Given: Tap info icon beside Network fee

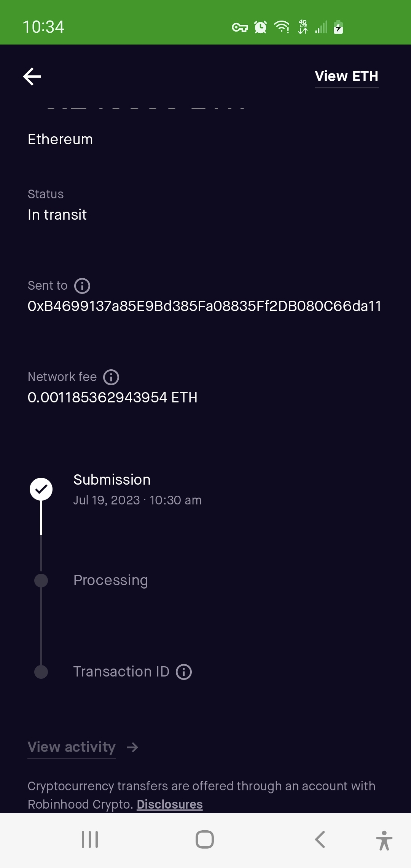Looking at the screenshot, I should pos(111,377).
